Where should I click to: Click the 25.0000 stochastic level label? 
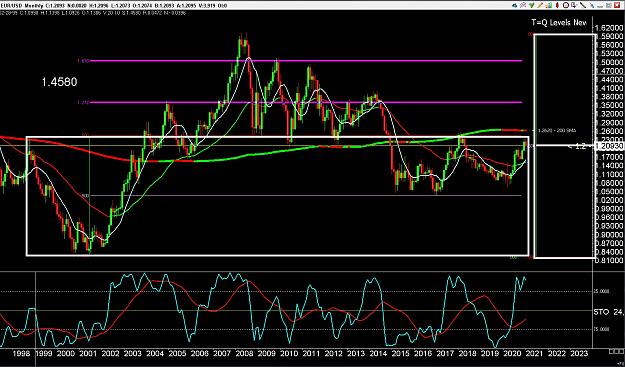click(x=602, y=291)
